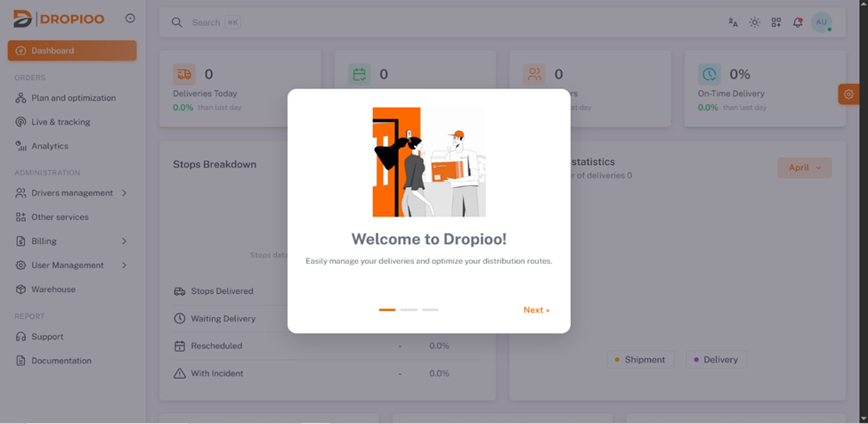The width and height of the screenshot is (868, 424).
Task: Click the Stops Breakdown heading
Action: [x=215, y=165]
